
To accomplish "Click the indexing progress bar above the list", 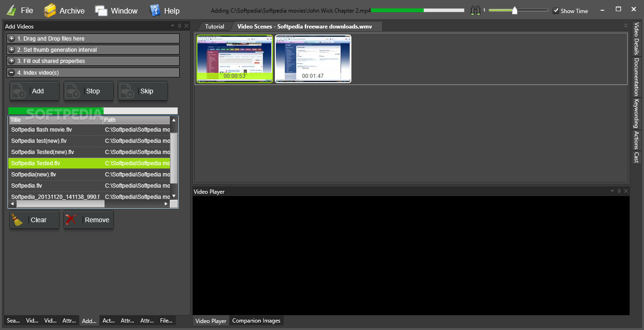I will click(x=93, y=111).
